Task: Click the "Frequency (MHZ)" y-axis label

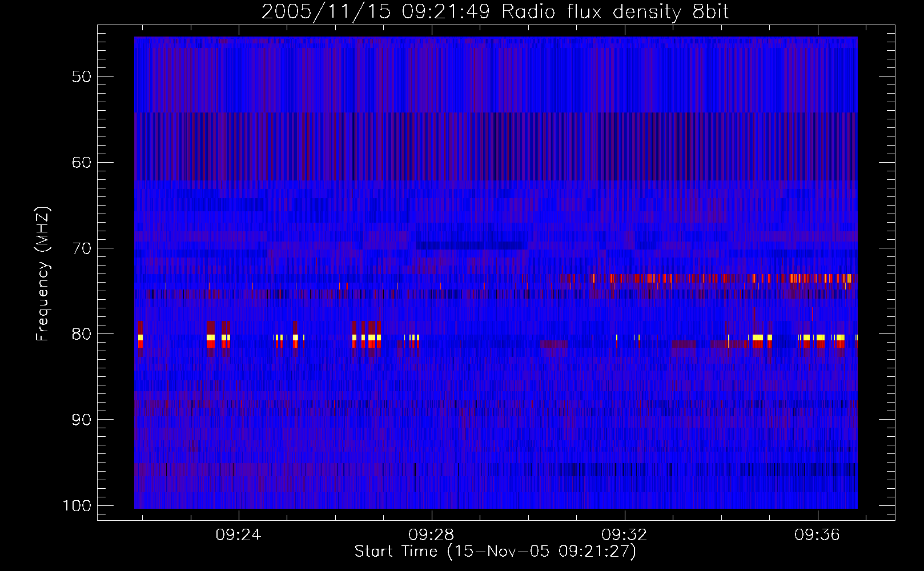Action: click(43, 274)
